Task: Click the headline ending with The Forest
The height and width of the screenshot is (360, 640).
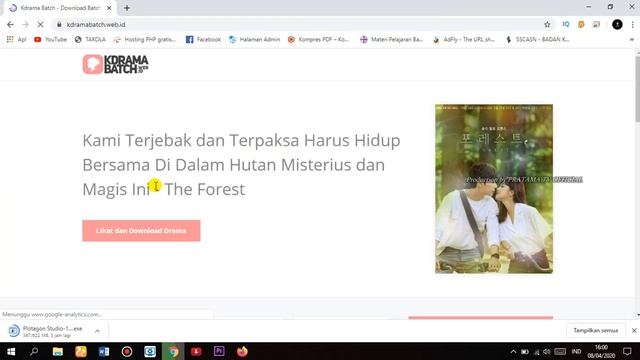Action: tap(241, 164)
